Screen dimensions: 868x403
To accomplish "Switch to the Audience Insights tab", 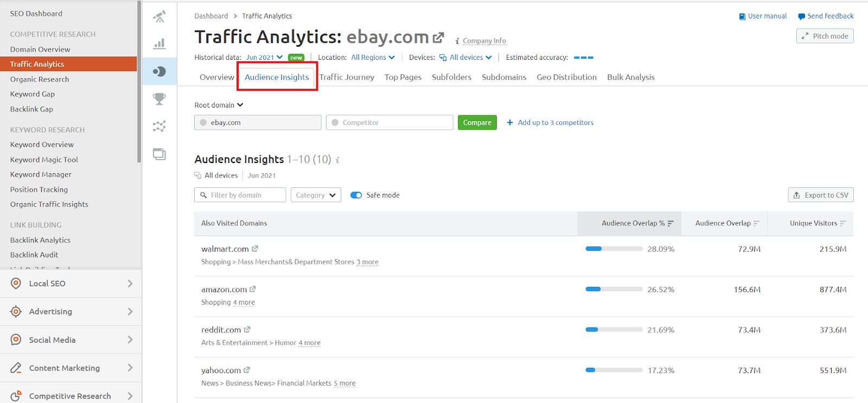I will [277, 77].
